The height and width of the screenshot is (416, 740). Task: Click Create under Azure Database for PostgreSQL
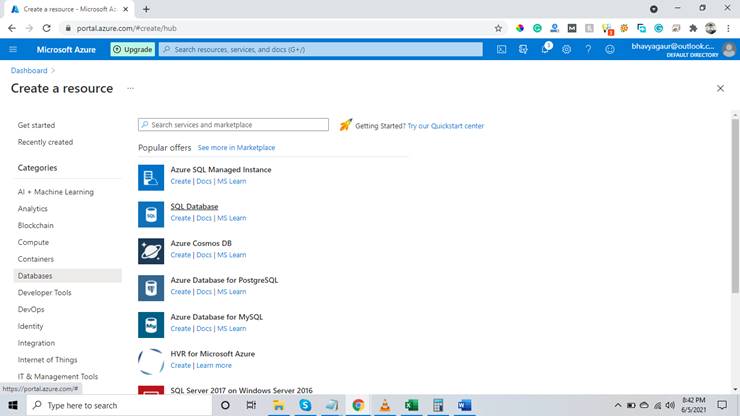(x=180, y=292)
